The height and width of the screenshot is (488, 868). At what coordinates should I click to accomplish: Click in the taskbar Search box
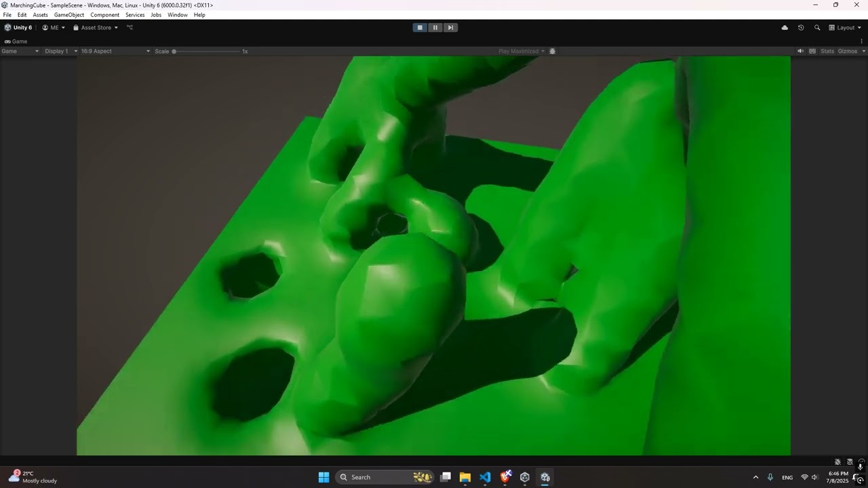pos(385,477)
